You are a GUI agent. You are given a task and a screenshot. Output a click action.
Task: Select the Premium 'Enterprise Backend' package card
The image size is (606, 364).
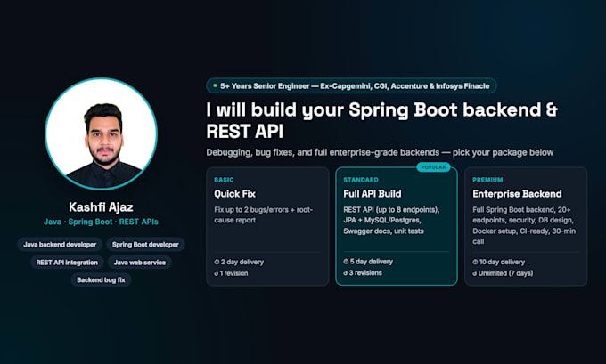(x=526, y=226)
